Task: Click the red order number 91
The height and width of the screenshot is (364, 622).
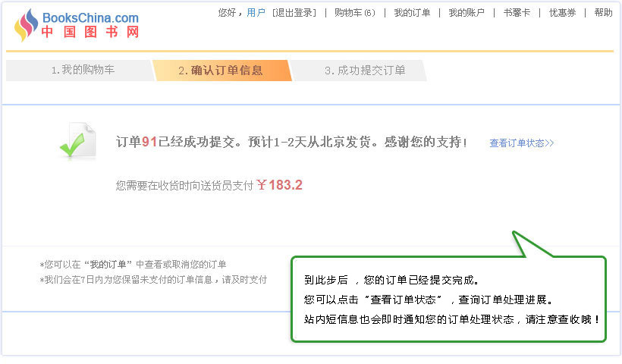Action: click(149, 142)
